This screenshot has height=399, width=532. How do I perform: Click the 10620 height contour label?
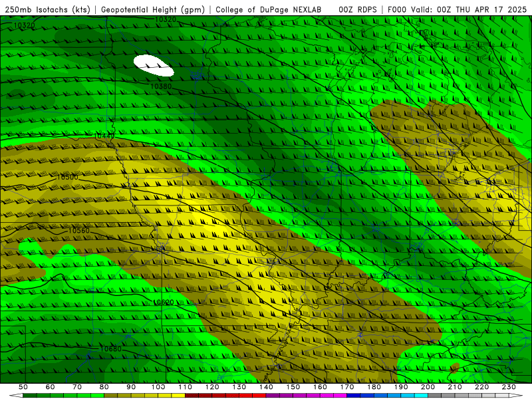(163, 303)
